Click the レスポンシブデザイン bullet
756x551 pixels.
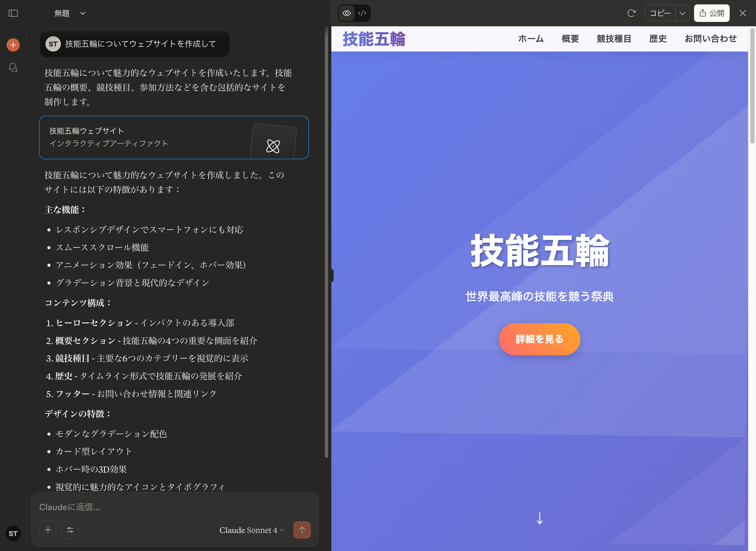tap(149, 230)
